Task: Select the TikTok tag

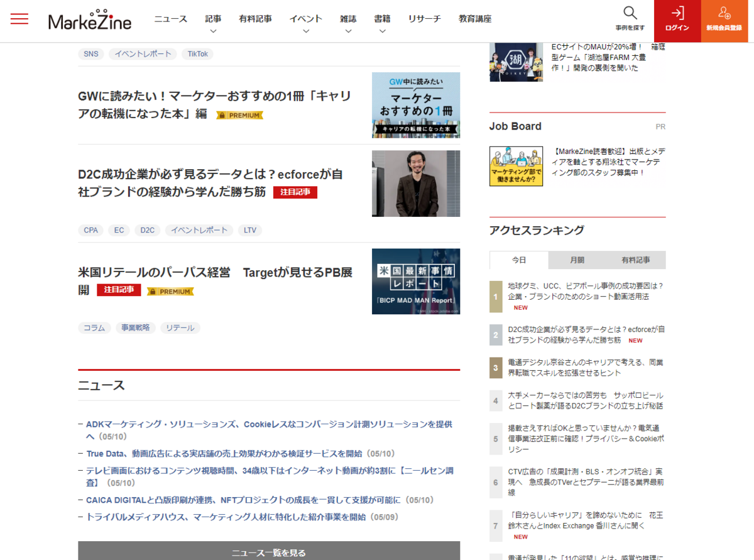Action: pyautogui.click(x=197, y=54)
